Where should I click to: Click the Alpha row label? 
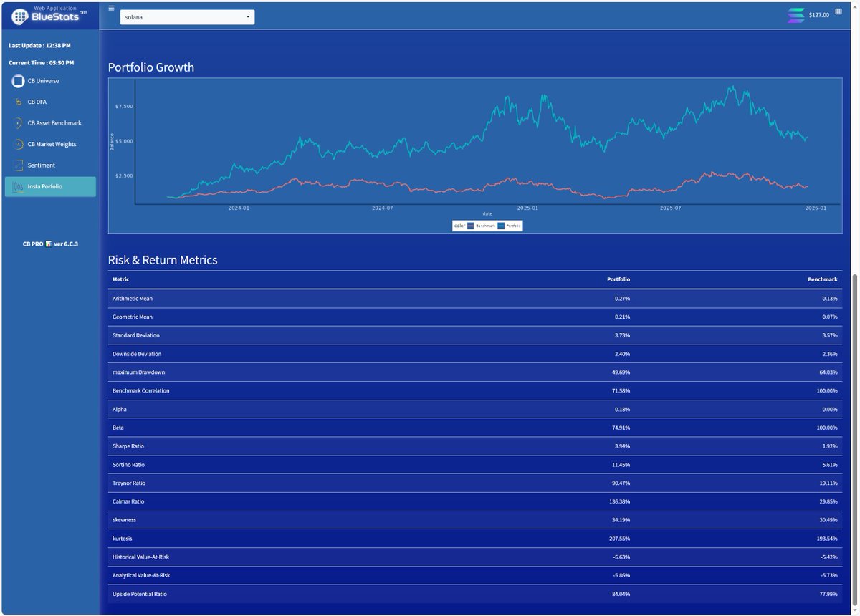click(120, 409)
